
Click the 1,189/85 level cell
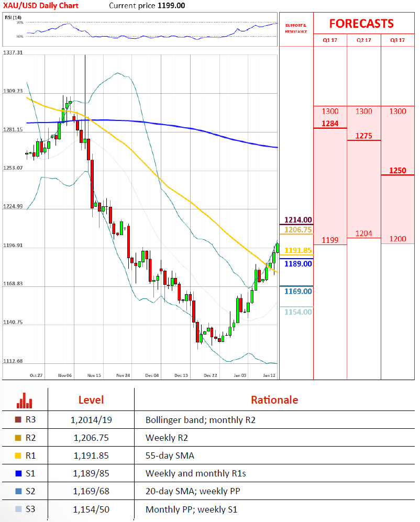[91, 473]
